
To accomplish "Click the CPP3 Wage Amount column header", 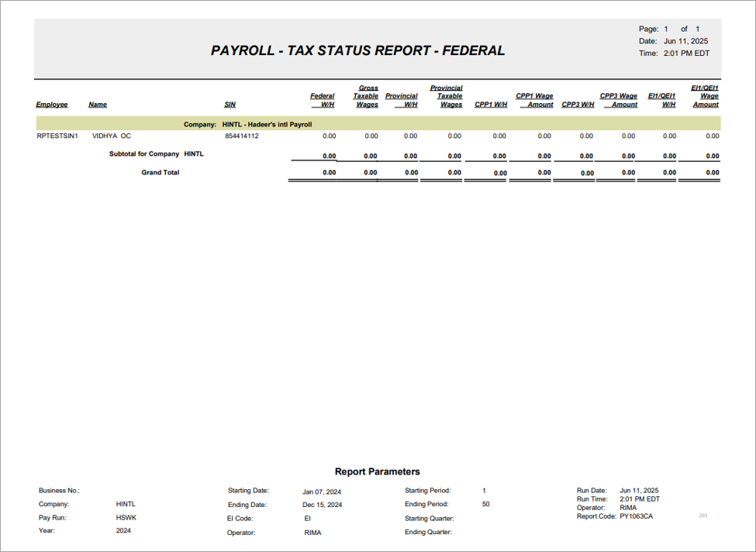I will (619, 100).
